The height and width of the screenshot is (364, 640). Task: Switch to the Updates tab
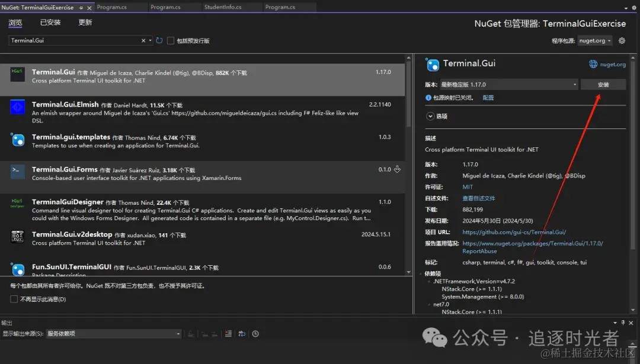(x=85, y=22)
